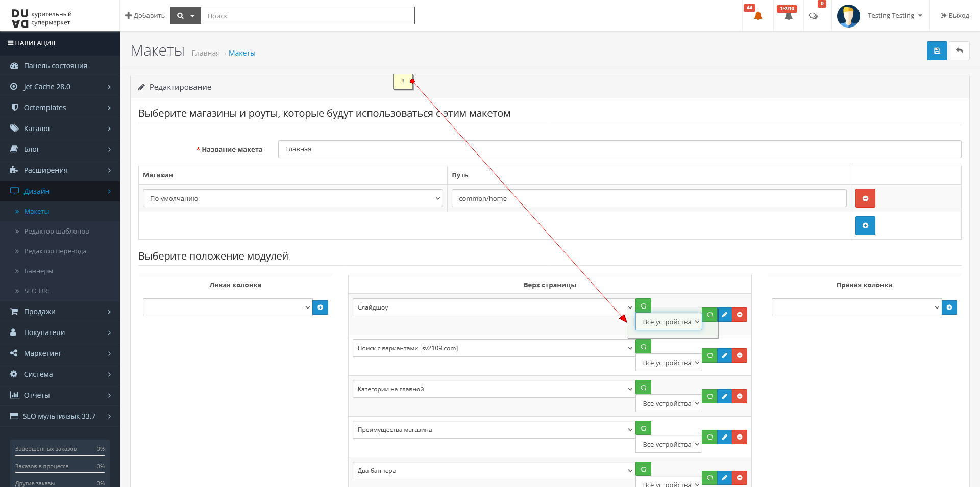
Task: Click green icon beside Преимущества магазина dropdown
Action: coord(643,428)
